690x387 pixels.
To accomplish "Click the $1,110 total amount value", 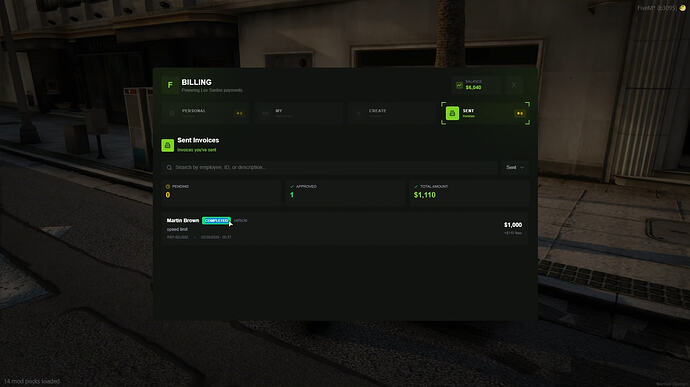I will click(x=425, y=195).
